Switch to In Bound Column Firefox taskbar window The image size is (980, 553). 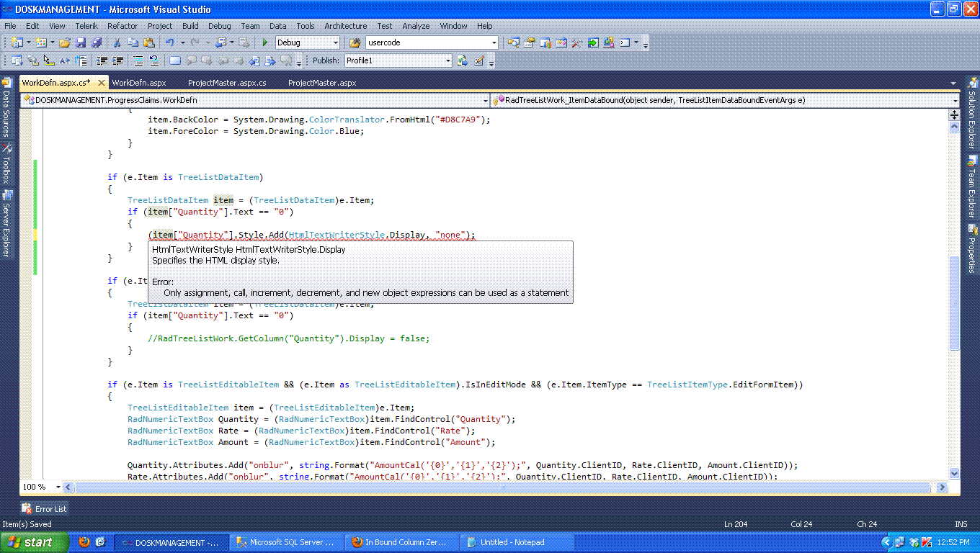402,542
